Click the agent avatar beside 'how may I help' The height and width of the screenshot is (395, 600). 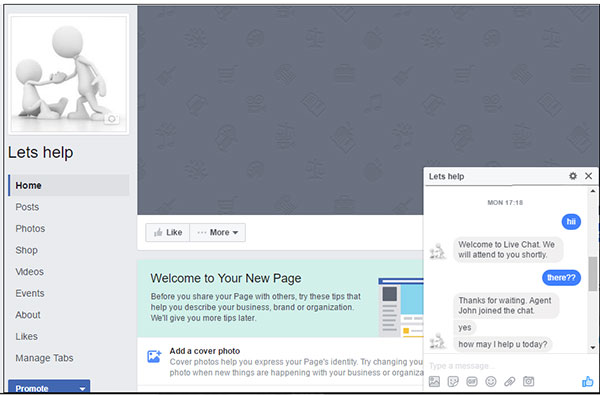437,341
